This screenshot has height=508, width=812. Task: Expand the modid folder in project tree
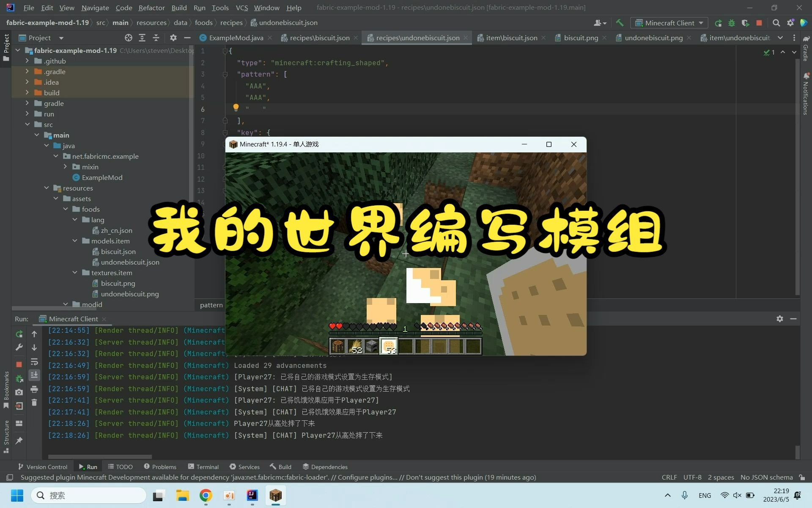coord(66,304)
